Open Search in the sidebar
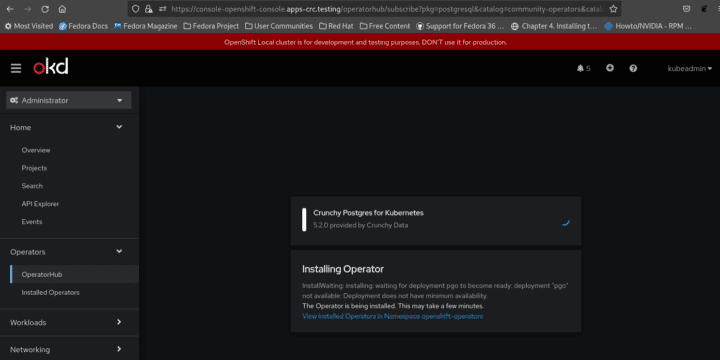Viewport: 720px width, 360px height. [32, 186]
